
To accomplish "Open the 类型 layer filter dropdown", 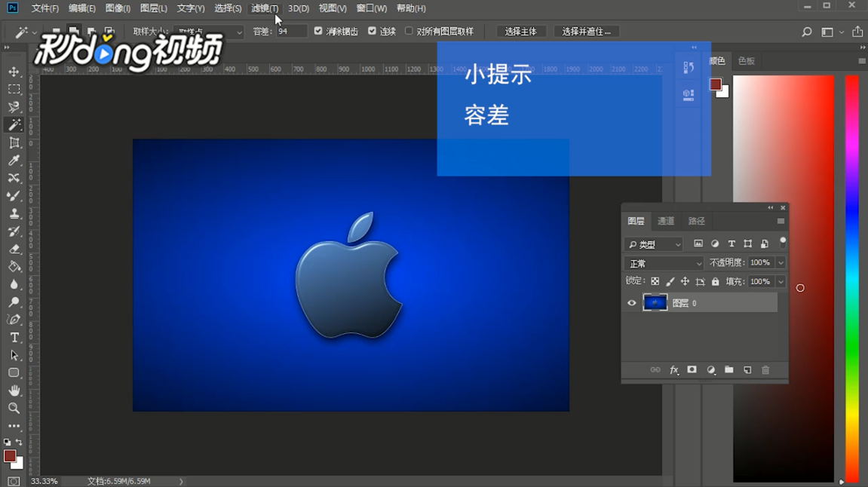I will tap(654, 244).
